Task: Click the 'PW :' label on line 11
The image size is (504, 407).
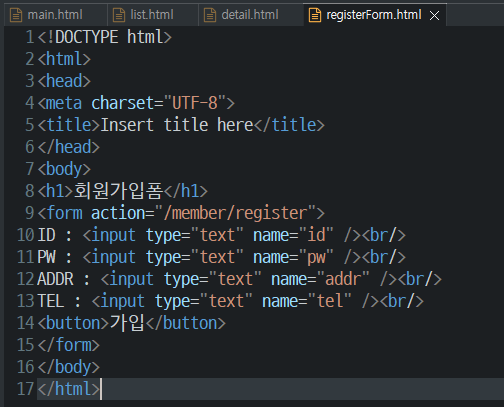Action: click(55, 257)
